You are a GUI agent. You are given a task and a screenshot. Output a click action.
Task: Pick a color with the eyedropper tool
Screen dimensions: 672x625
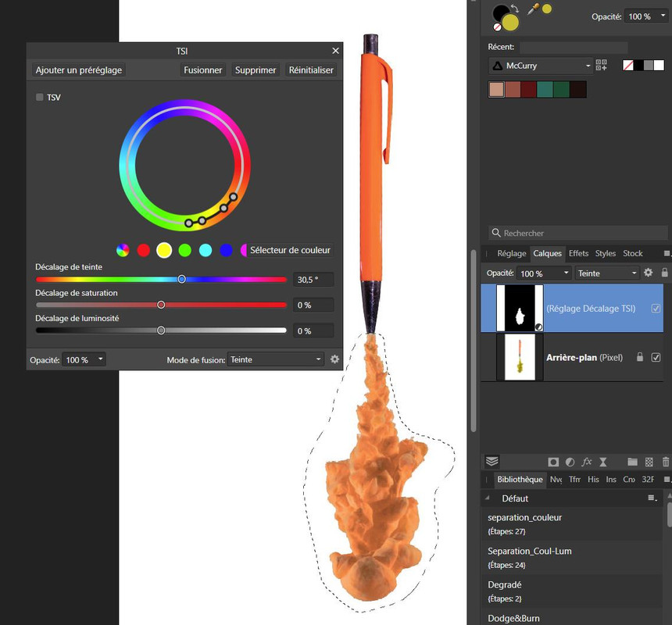(x=533, y=9)
